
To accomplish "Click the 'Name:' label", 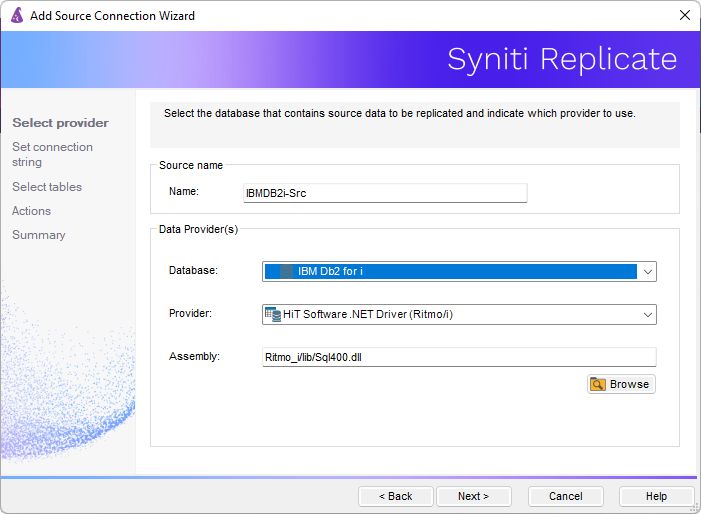I will click(x=184, y=191).
